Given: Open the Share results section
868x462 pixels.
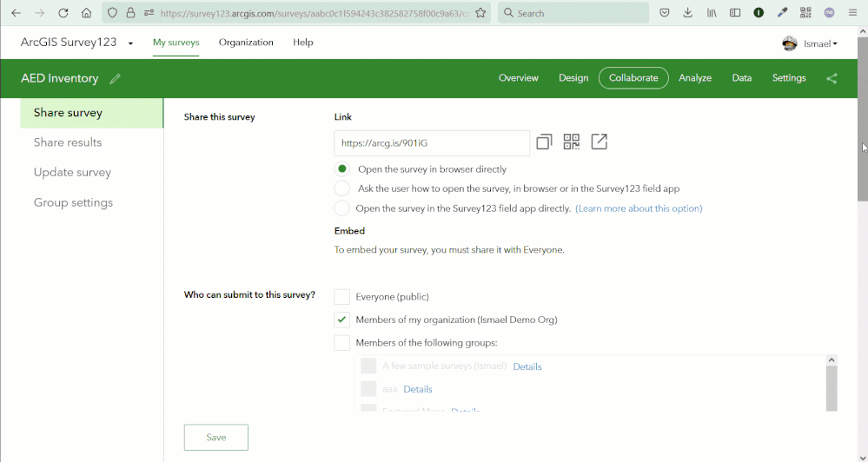Looking at the screenshot, I should click(x=68, y=142).
